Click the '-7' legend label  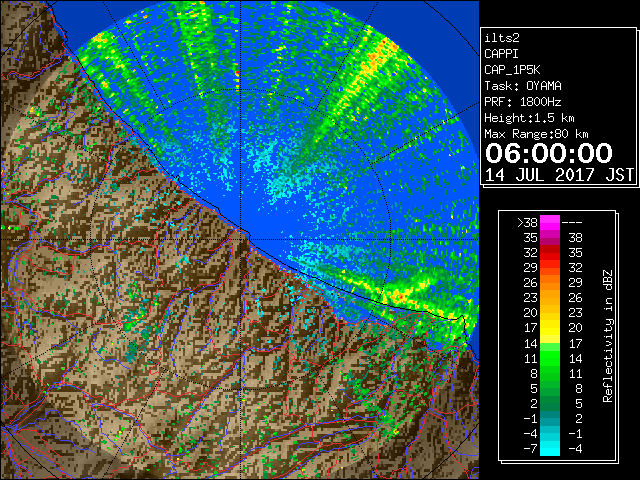click(530, 449)
